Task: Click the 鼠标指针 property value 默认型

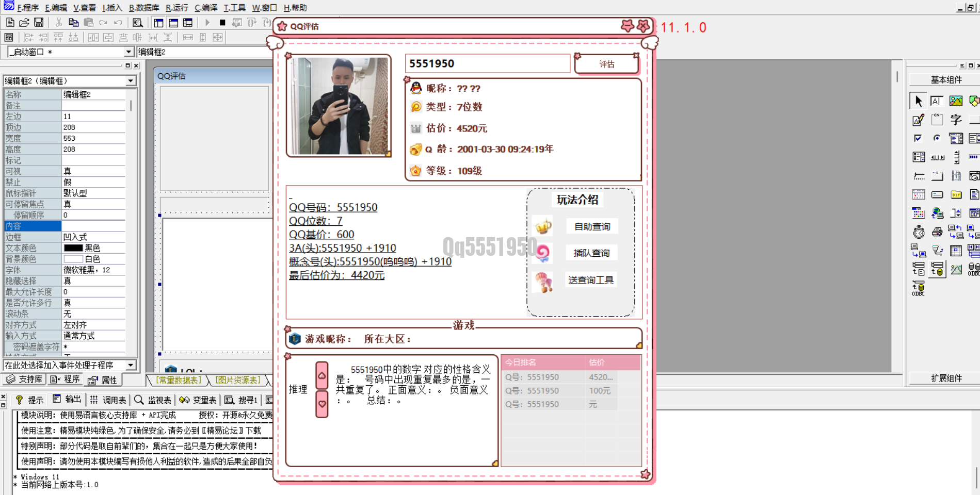Action: [x=93, y=193]
